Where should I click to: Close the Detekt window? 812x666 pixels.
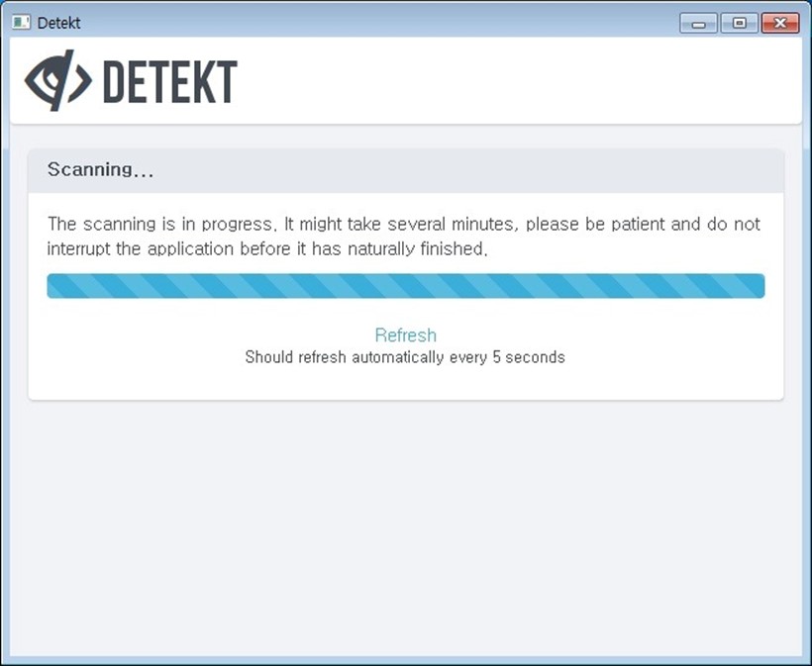point(780,24)
